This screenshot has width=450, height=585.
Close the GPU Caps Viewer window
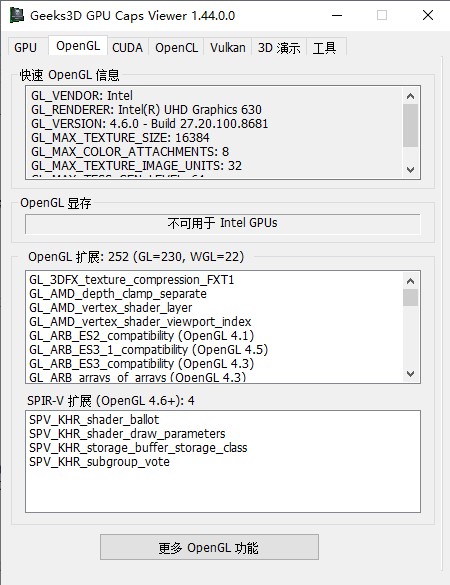coord(428,15)
